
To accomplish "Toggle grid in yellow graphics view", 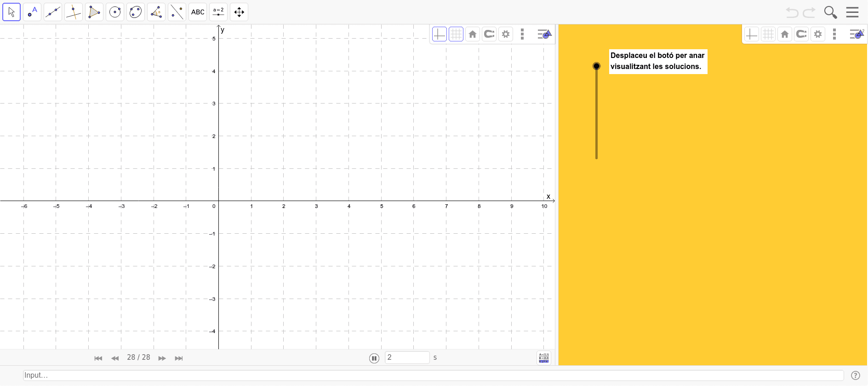I will (768, 34).
